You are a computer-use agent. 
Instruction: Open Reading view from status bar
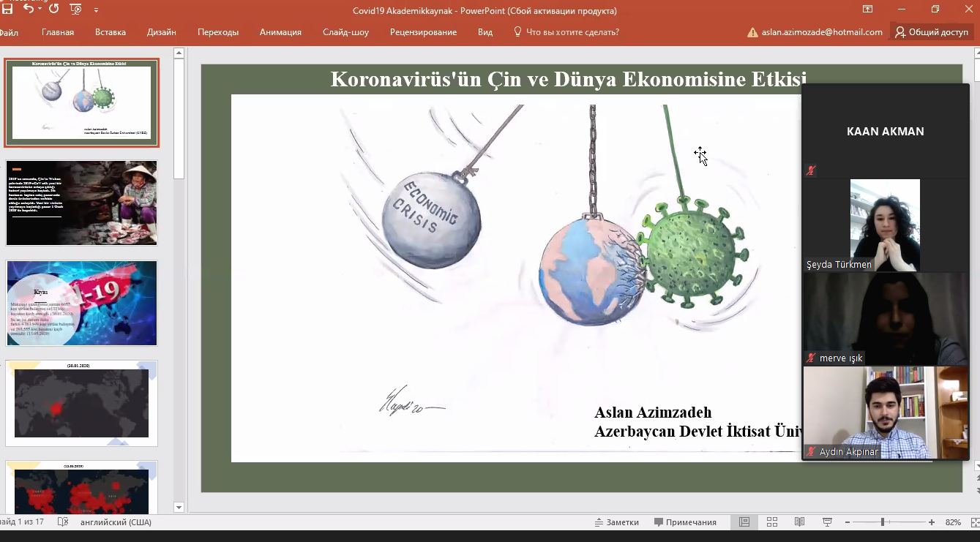coord(800,522)
